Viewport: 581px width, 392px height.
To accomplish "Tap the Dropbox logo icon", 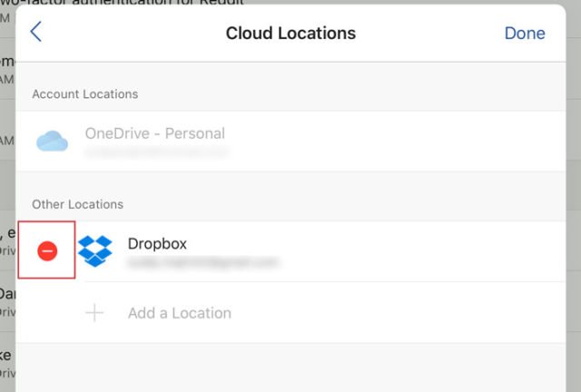I will (95, 250).
